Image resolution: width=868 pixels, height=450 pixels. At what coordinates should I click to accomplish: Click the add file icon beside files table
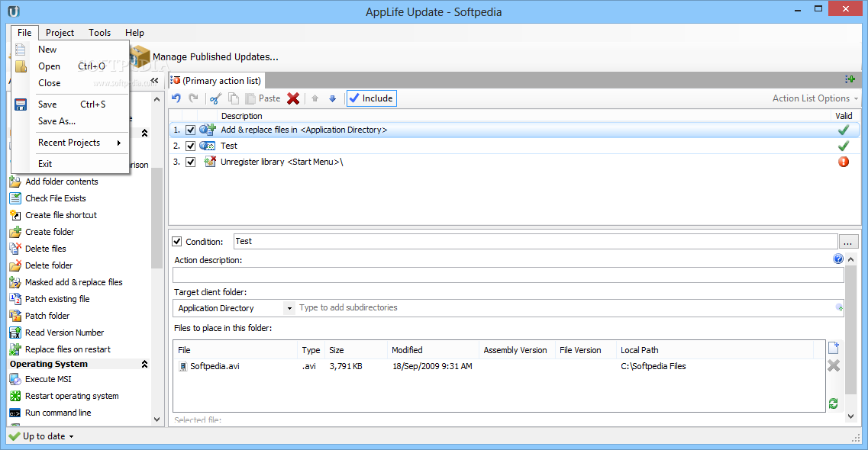pos(834,348)
